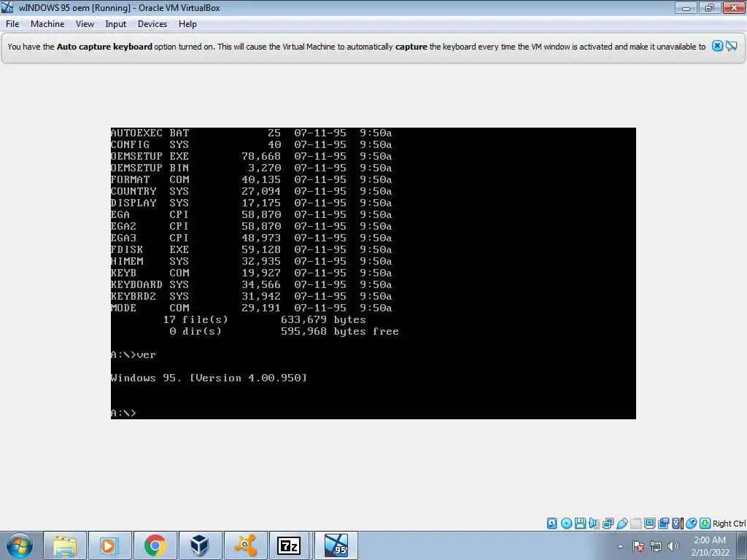The image size is (747, 560).
Task: Click the bold Auto capture keyboard text
Action: tap(104, 47)
